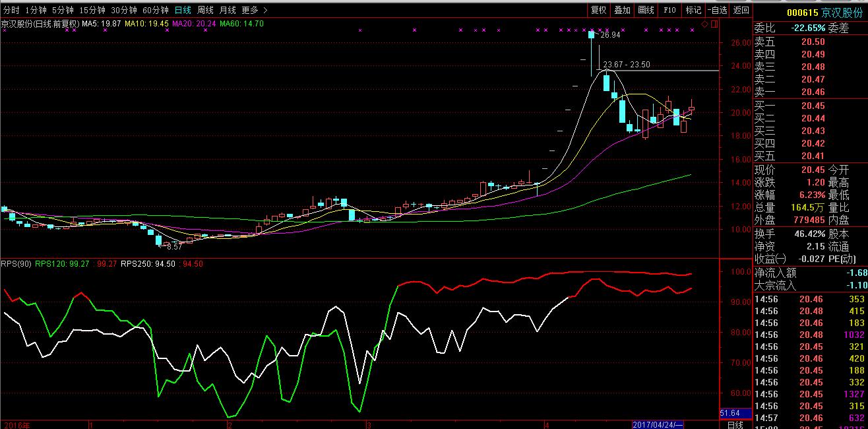Click the 画线 drawing tool button

(x=646, y=10)
